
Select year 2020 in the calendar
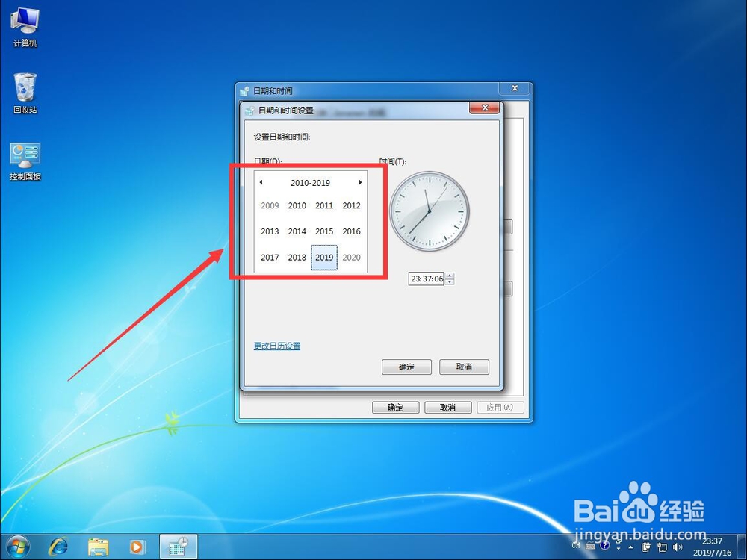(x=351, y=258)
